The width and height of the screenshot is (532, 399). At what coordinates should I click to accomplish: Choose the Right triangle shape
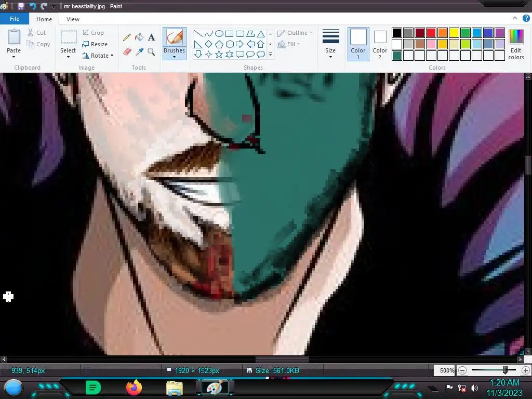198,44
